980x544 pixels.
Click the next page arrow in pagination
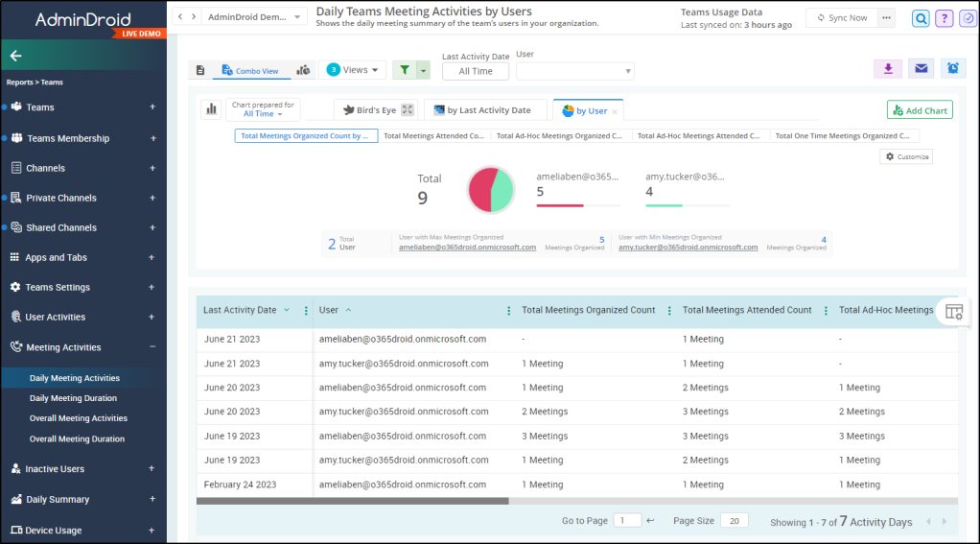click(945, 522)
